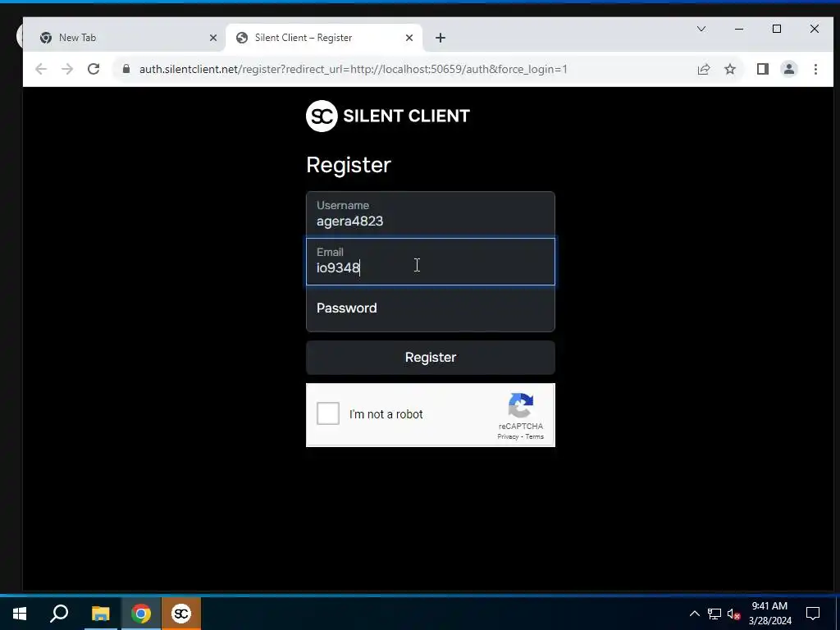Click the muted volume tray icon
840x630 pixels.
pos(733,614)
